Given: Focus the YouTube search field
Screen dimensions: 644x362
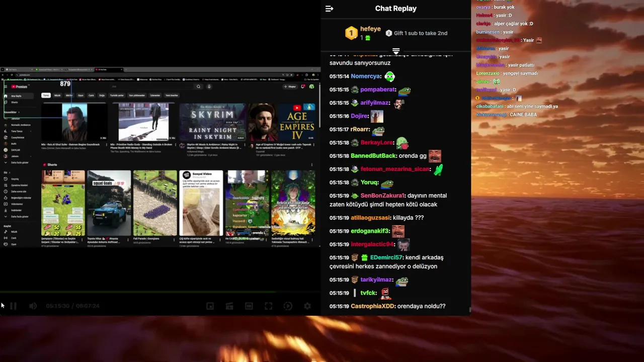Looking at the screenshot, I should point(153,86).
